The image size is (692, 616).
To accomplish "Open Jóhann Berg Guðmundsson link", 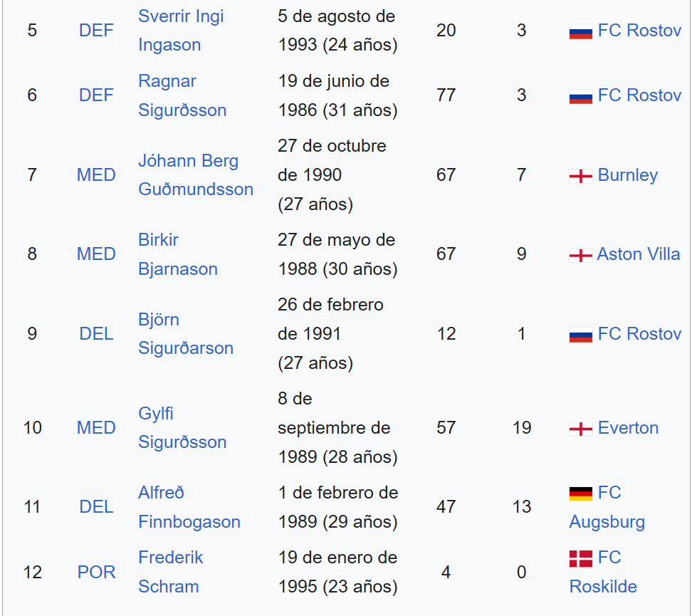I will click(x=196, y=175).
